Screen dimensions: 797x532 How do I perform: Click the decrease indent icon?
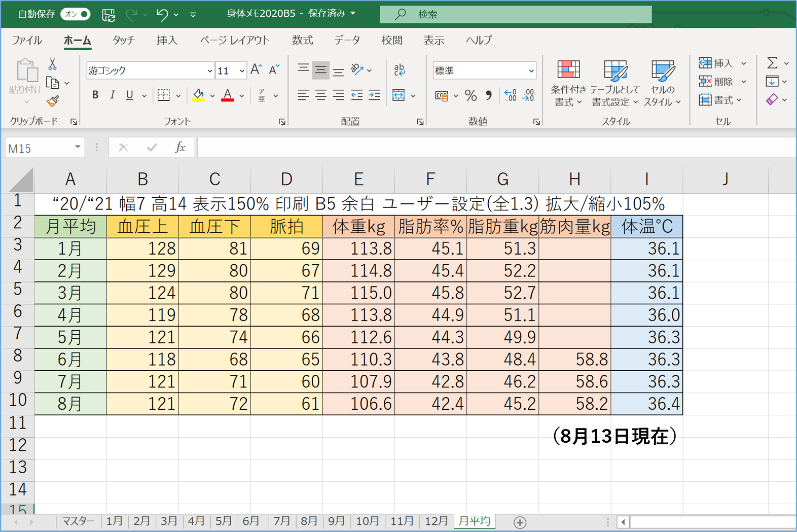click(357, 95)
